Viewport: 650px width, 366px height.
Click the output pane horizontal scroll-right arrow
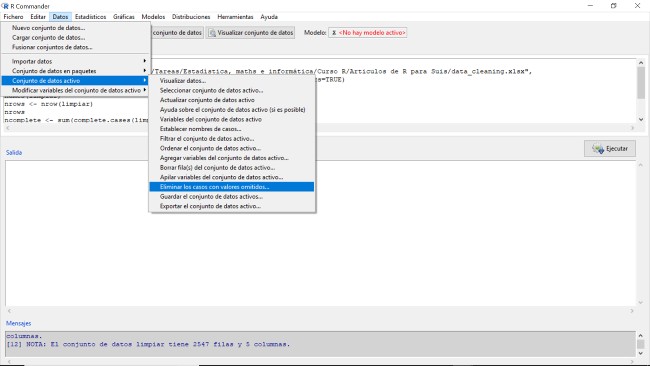[x=632, y=311]
